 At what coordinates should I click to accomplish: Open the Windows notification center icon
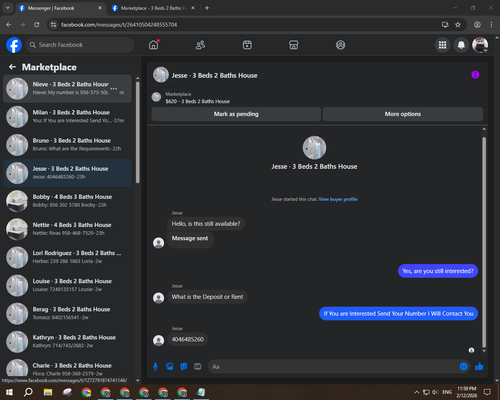click(x=487, y=392)
